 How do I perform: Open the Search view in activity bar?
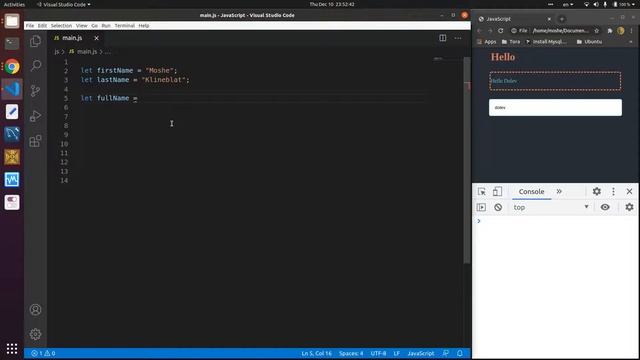36,66
